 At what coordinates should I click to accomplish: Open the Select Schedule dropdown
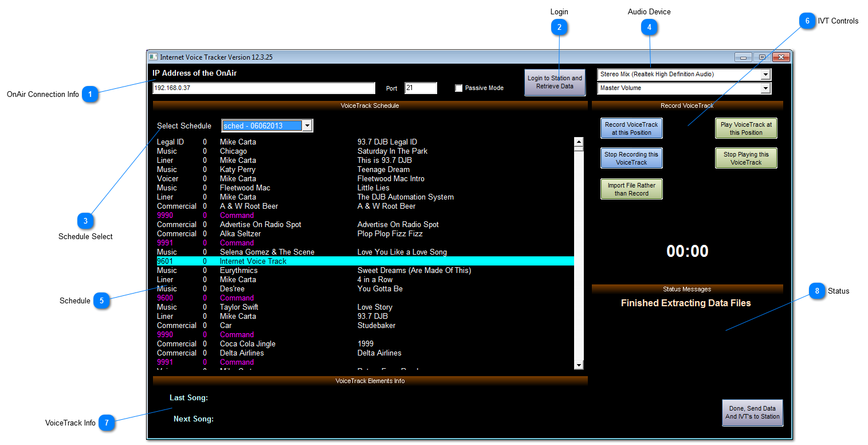click(307, 126)
